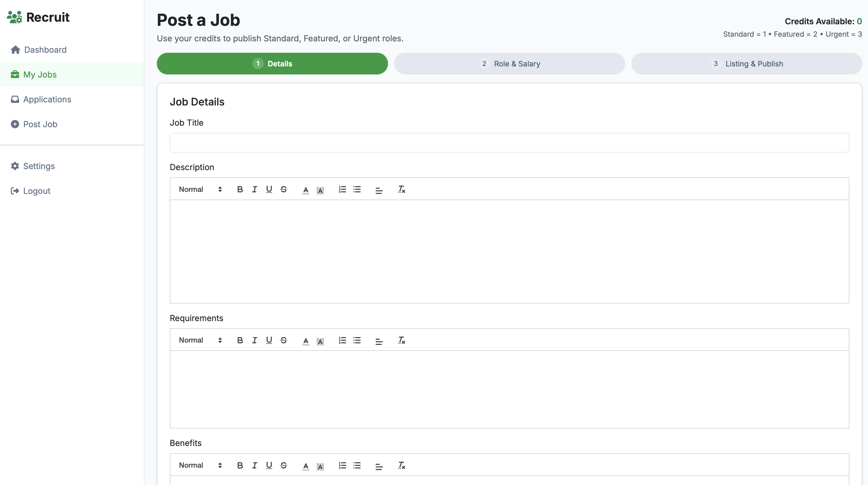
Task: Insert a bullet list in the Requirements editor
Action: [357, 340]
